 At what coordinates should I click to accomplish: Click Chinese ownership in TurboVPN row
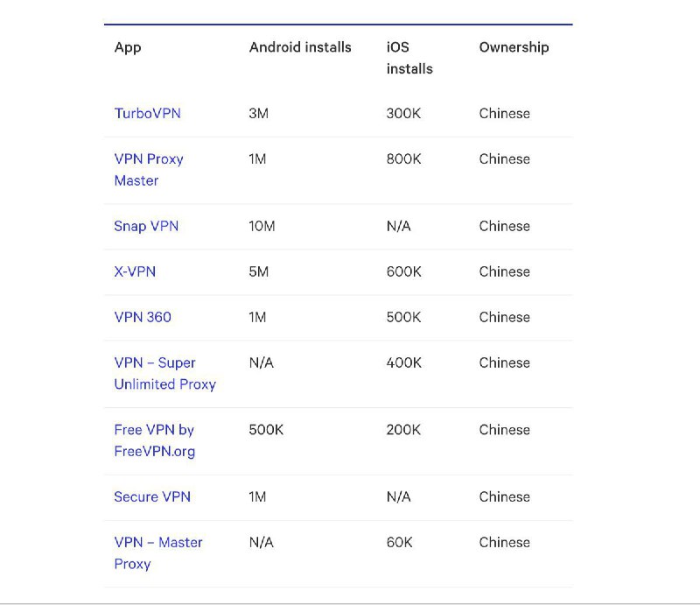(x=504, y=114)
